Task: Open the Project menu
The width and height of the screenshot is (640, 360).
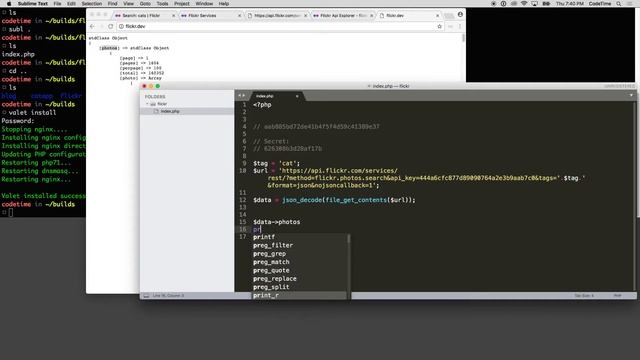Action: tap(182, 4)
